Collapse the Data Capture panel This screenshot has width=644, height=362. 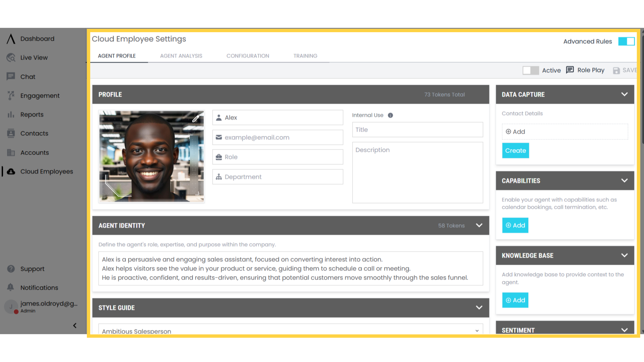click(x=625, y=94)
